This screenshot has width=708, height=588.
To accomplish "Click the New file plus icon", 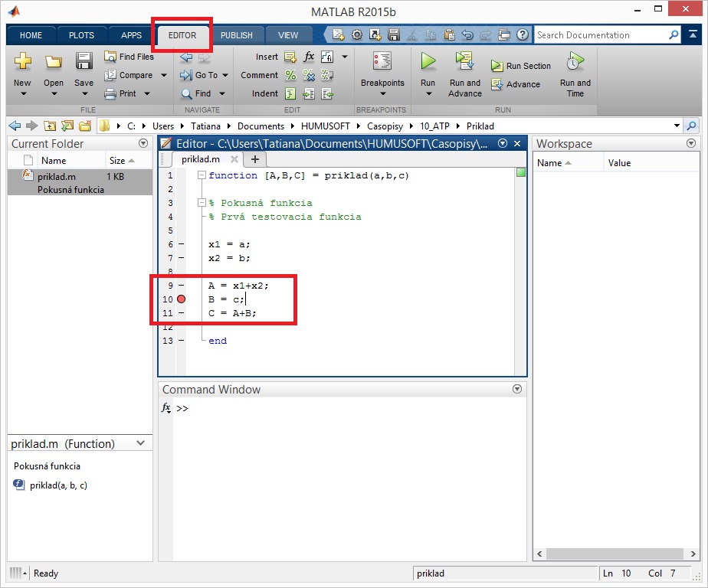I will click(22, 61).
